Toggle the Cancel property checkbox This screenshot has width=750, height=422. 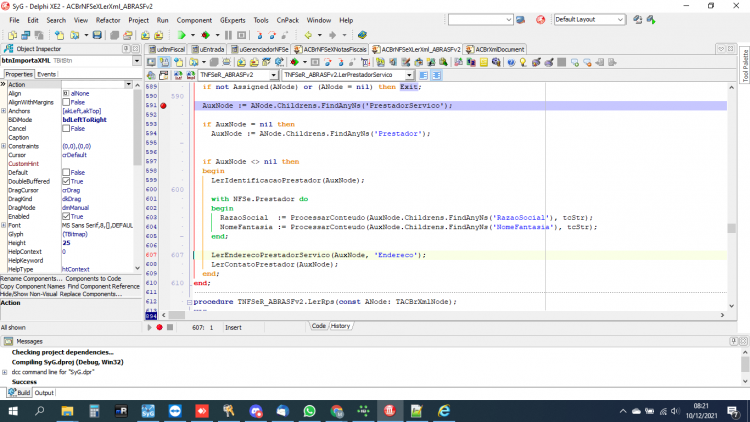click(66, 128)
